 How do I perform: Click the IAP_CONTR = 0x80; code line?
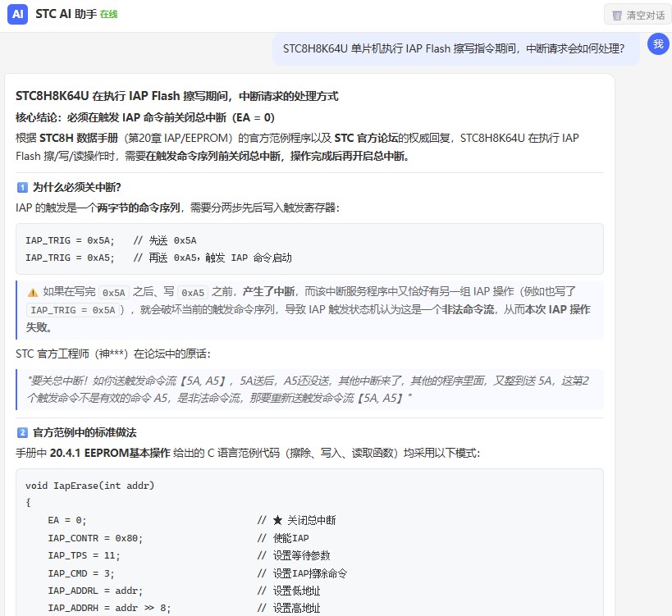(95, 538)
